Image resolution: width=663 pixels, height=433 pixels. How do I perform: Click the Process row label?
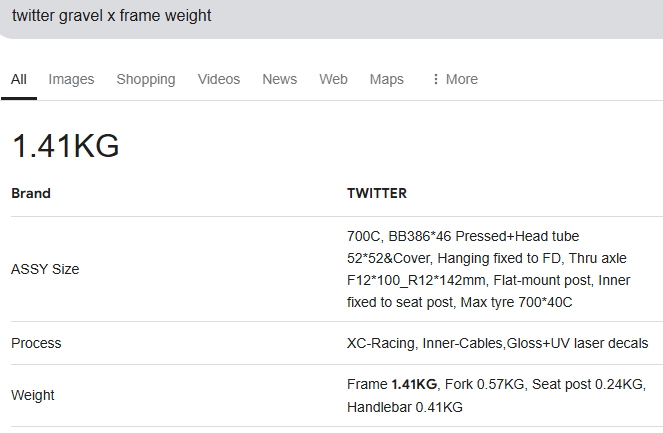(x=36, y=343)
